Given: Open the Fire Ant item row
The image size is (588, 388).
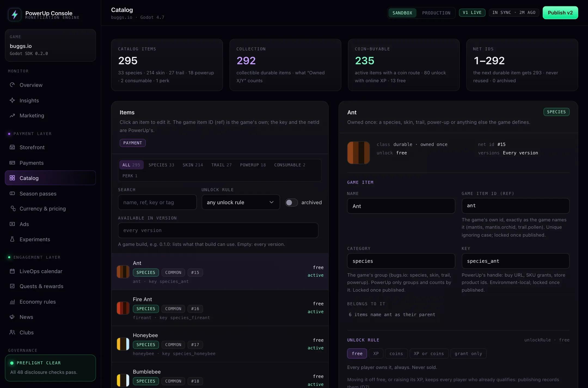Looking at the screenshot, I should click(x=220, y=308).
